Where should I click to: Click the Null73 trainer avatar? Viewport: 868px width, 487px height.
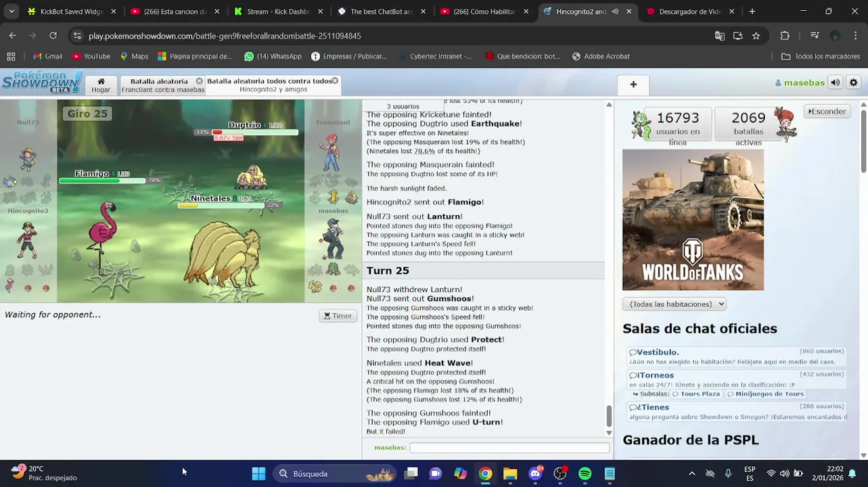[28, 158]
